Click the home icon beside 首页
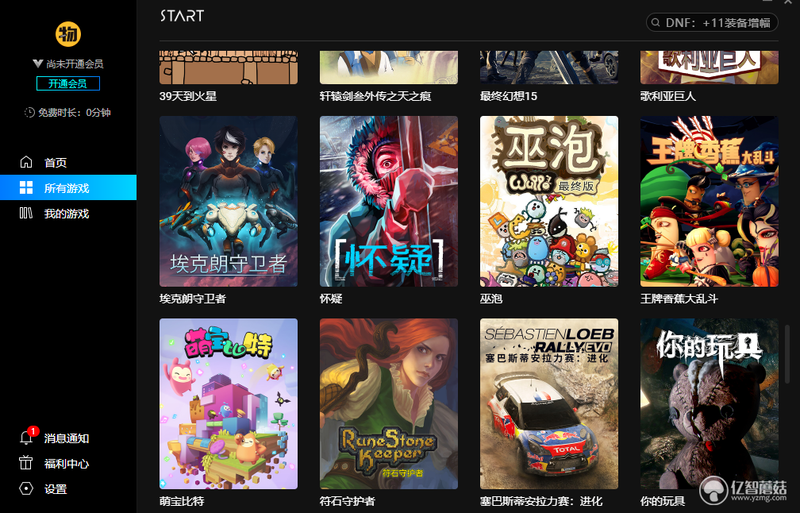The height and width of the screenshot is (513, 800). pyautogui.click(x=26, y=162)
